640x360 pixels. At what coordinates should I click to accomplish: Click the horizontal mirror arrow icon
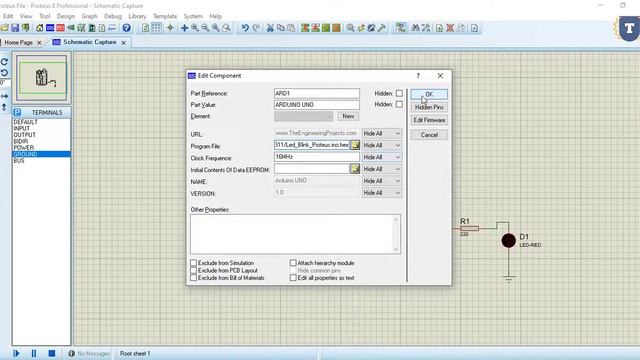tap(4, 96)
